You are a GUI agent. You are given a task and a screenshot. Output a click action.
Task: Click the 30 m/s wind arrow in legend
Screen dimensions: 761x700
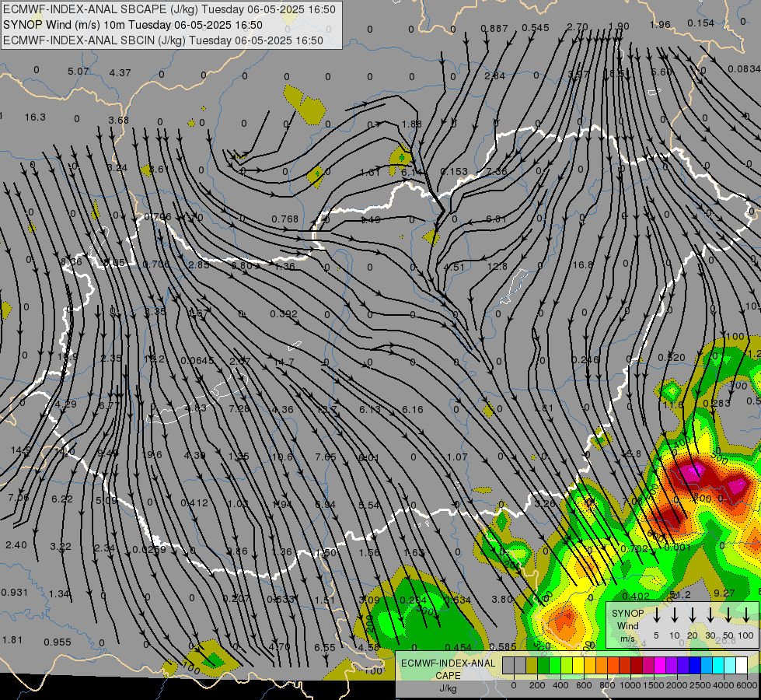(710, 614)
